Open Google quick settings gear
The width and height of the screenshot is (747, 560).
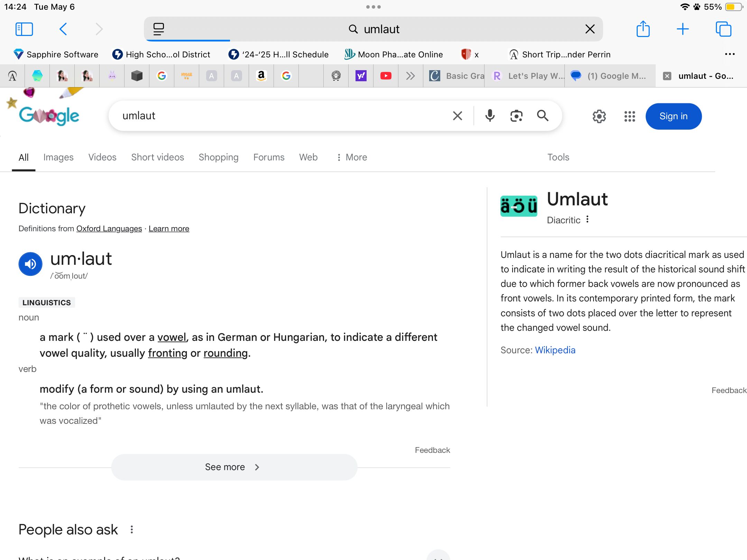[599, 116]
